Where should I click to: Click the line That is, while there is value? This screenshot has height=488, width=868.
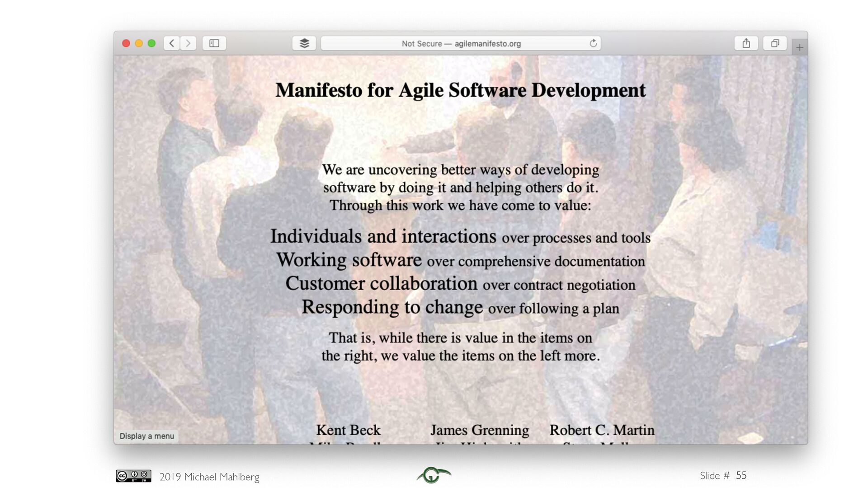[460, 338]
